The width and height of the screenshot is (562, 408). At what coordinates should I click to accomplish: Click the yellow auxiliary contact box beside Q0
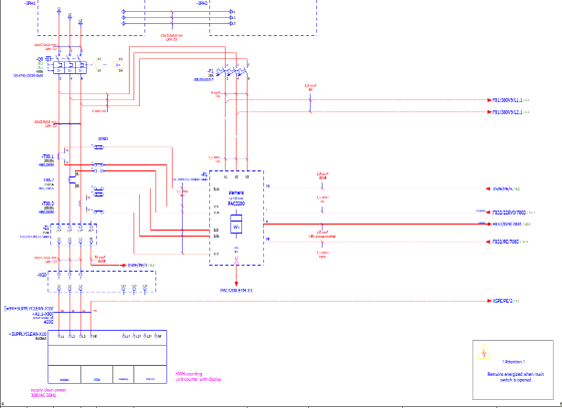(x=118, y=65)
